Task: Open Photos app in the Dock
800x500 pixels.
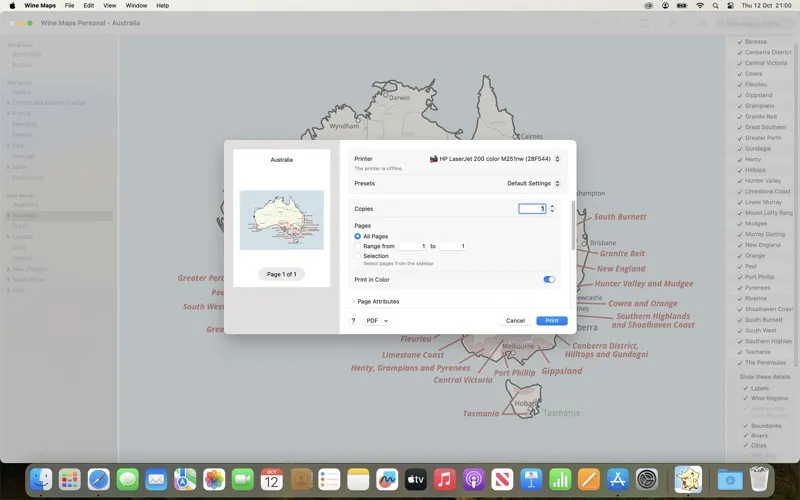Action: [x=214, y=480]
